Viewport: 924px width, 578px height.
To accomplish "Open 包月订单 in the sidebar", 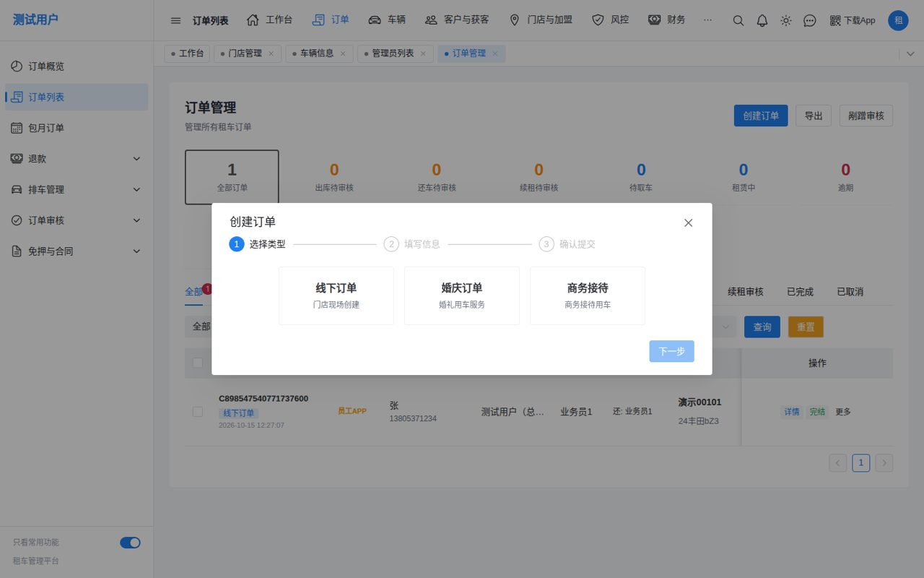I will (x=77, y=128).
